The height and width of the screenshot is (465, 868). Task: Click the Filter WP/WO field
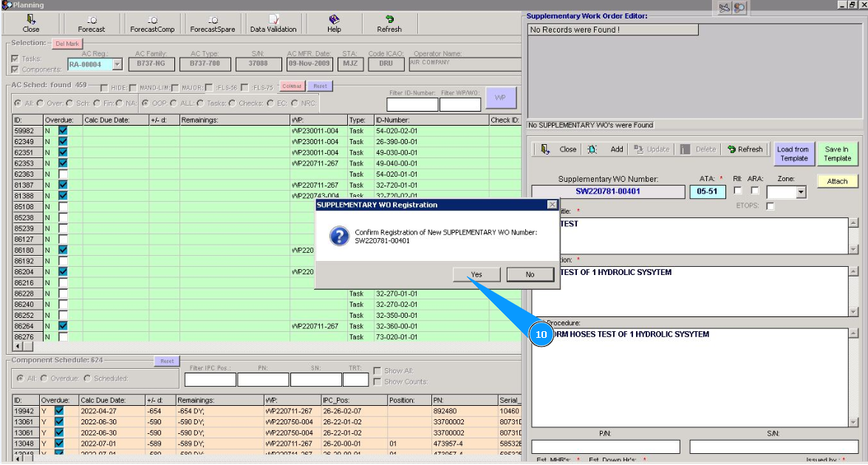pyautogui.click(x=460, y=104)
